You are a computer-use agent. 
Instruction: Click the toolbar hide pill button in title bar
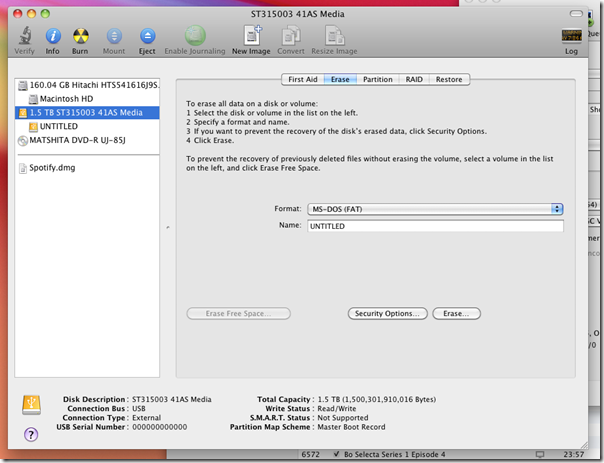coord(576,14)
